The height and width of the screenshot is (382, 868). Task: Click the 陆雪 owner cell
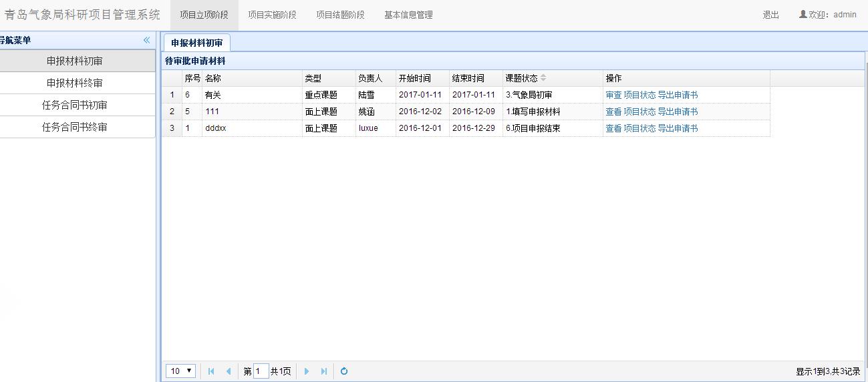click(376, 95)
